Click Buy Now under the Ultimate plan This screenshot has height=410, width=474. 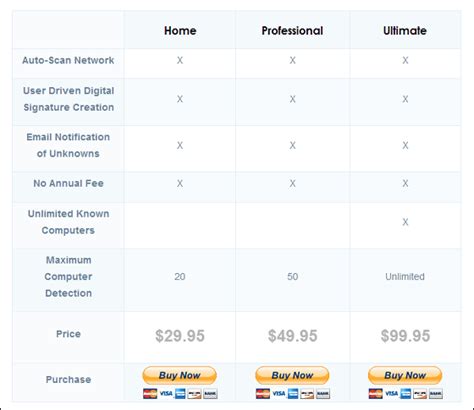(x=405, y=375)
